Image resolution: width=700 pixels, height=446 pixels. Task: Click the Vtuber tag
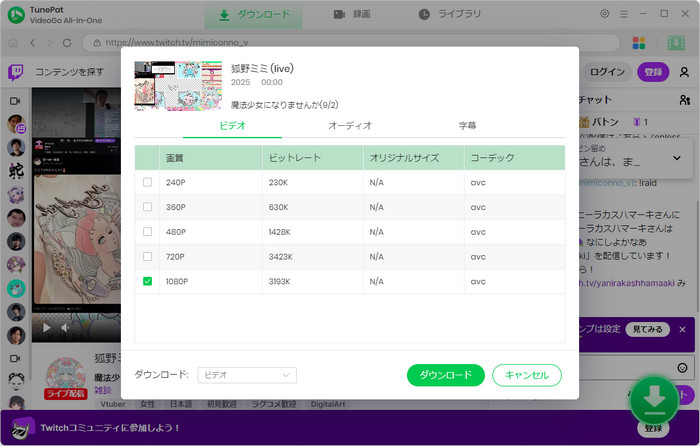113,404
